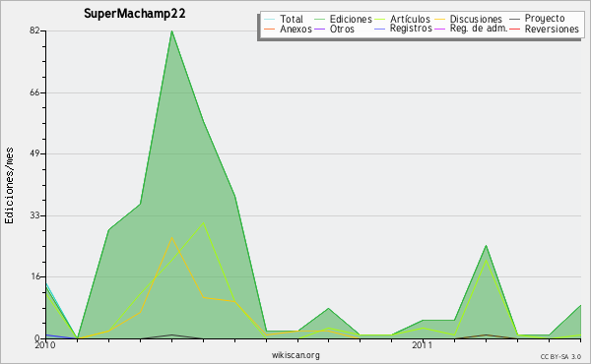The height and width of the screenshot is (364, 591).
Task: Select the Total legend entry
Action: pyautogui.click(x=284, y=19)
